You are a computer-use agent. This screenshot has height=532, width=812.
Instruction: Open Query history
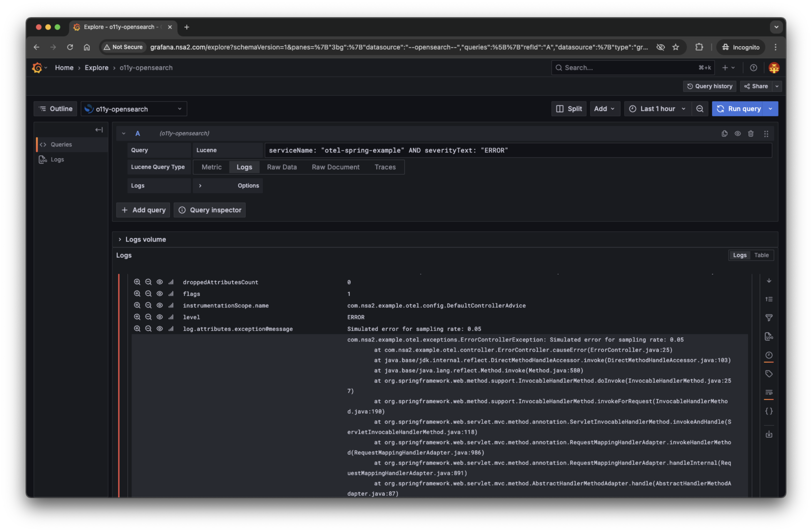coord(709,86)
